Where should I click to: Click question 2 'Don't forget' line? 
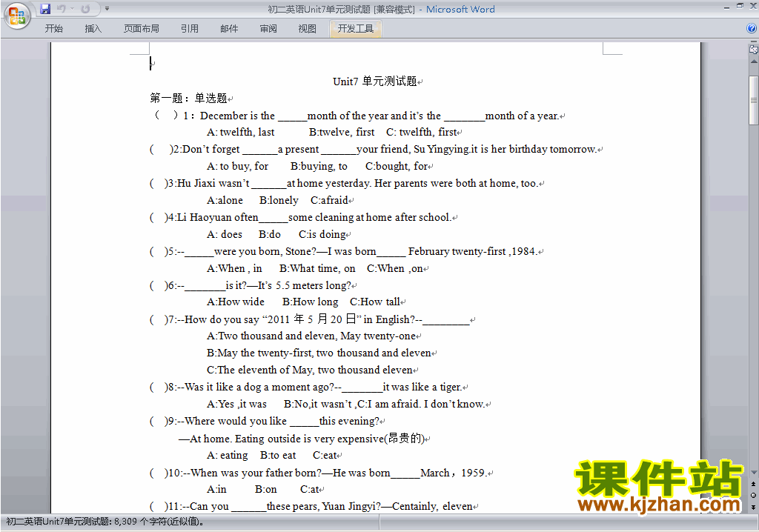[374, 149]
